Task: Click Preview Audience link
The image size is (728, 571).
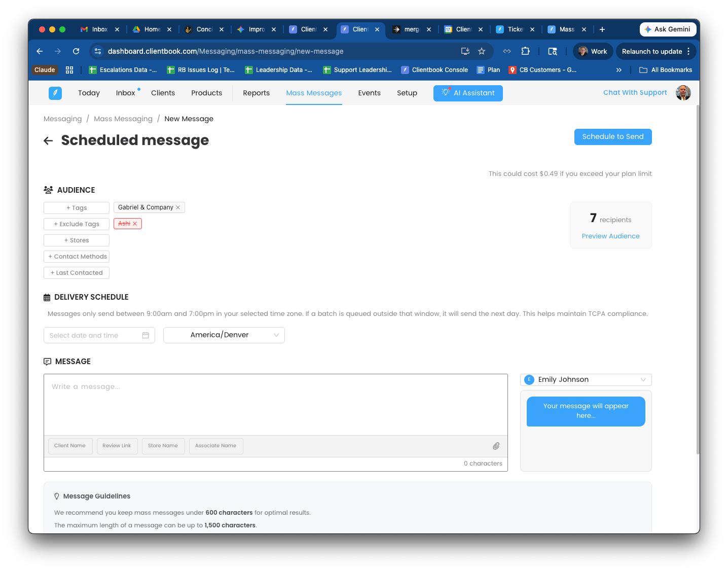Action: (x=610, y=236)
